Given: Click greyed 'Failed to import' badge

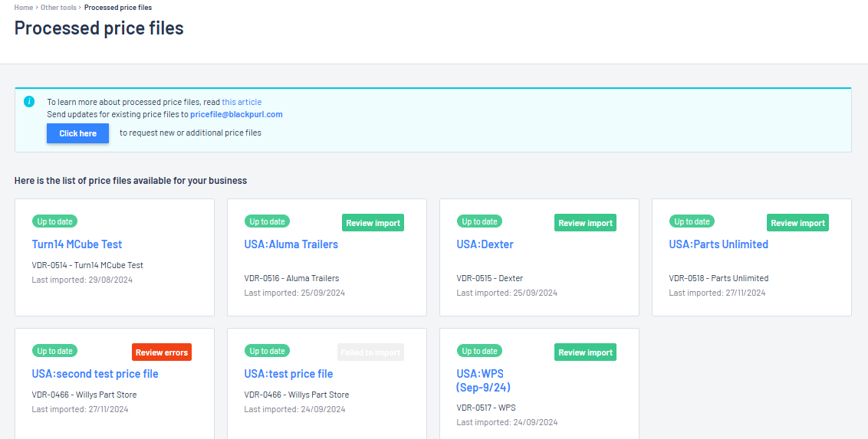Looking at the screenshot, I should pos(370,352).
